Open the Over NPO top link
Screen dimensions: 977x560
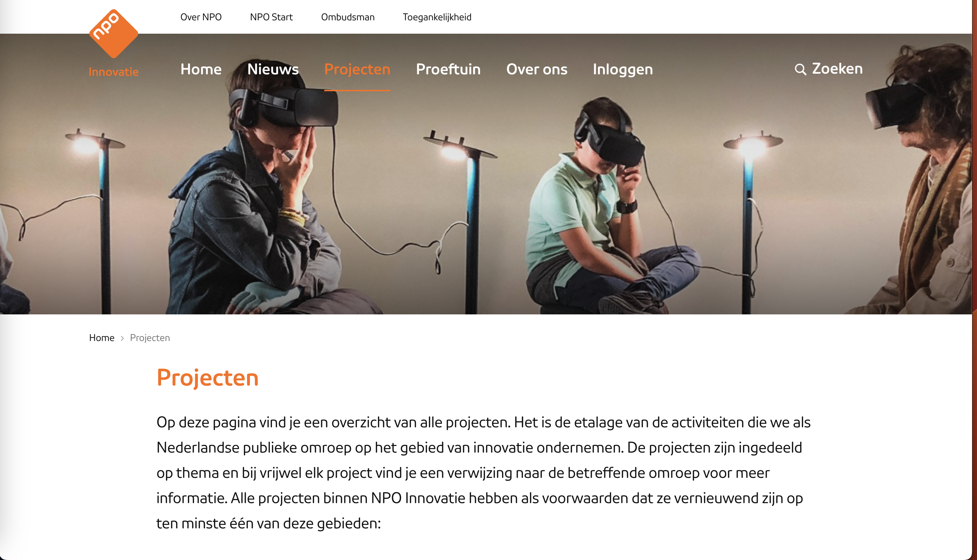click(201, 17)
